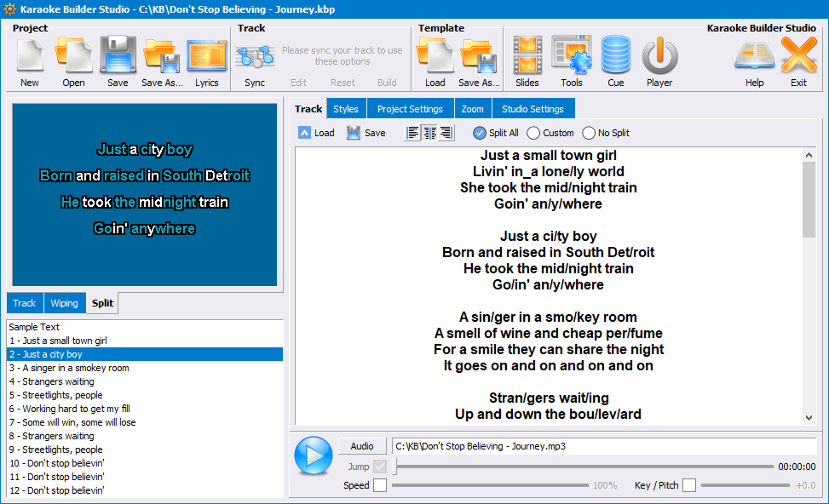The width and height of the screenshot is (829, 504).
Task: Select '5 - Streetlights, people' page
Action: (144, 395)
